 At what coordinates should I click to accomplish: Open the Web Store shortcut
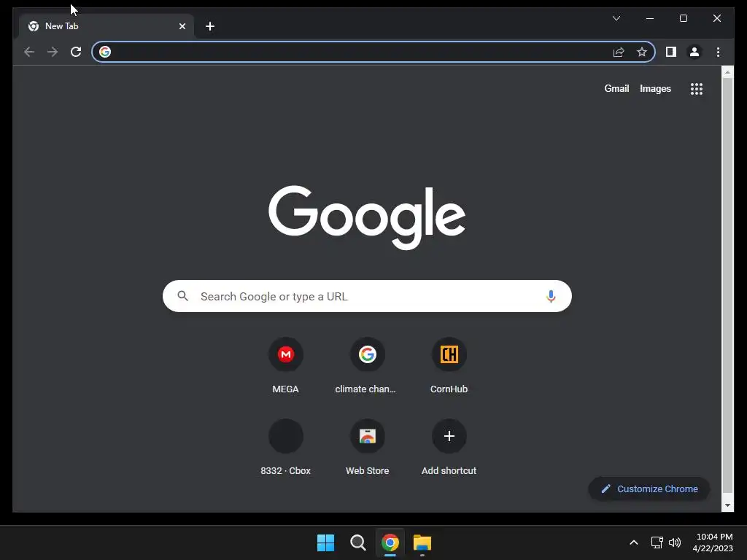(368, 447)
